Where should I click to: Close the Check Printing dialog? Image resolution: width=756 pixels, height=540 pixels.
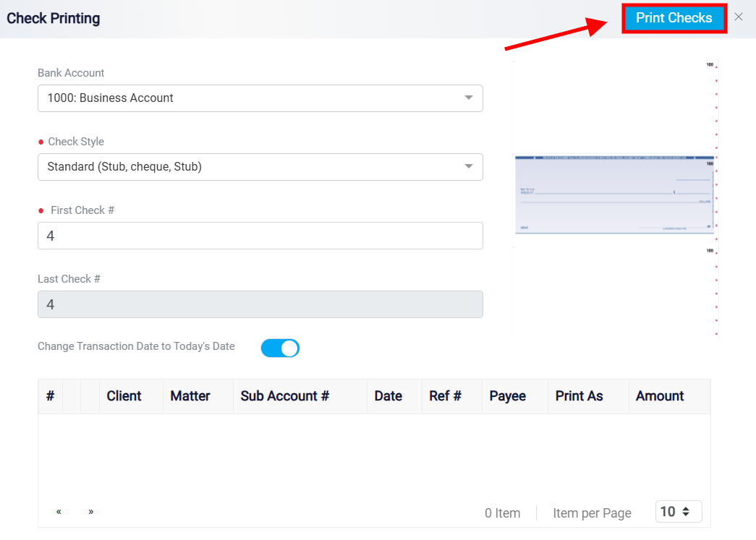coord(738,17)
